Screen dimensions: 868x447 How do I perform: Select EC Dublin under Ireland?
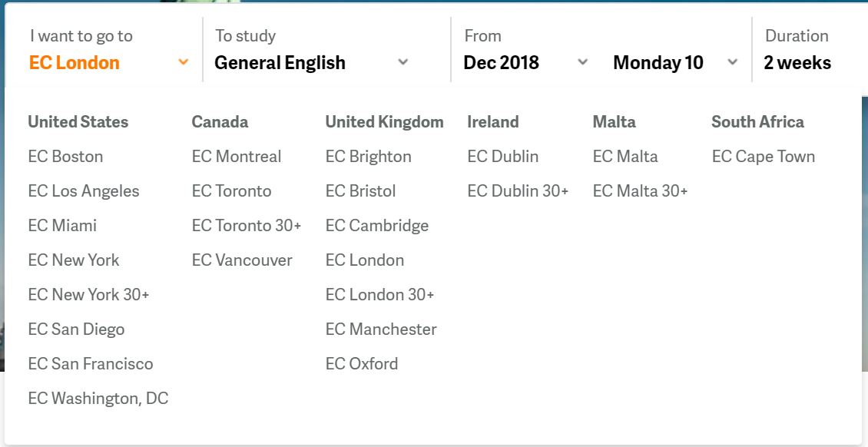tap(503, 157)
